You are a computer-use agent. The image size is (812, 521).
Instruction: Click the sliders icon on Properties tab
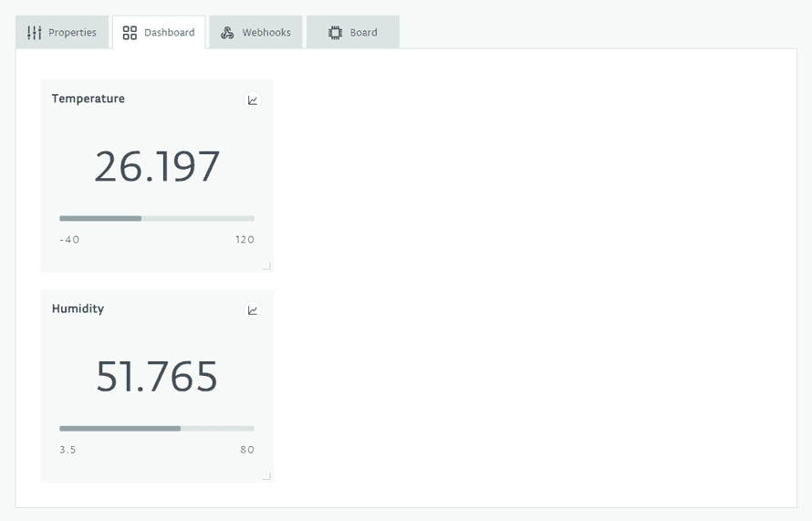35,33
